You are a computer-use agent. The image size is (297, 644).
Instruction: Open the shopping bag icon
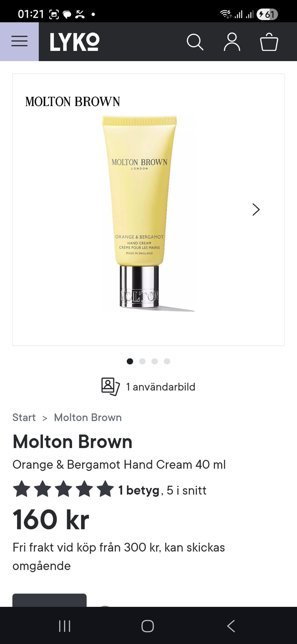coord(269,42)
